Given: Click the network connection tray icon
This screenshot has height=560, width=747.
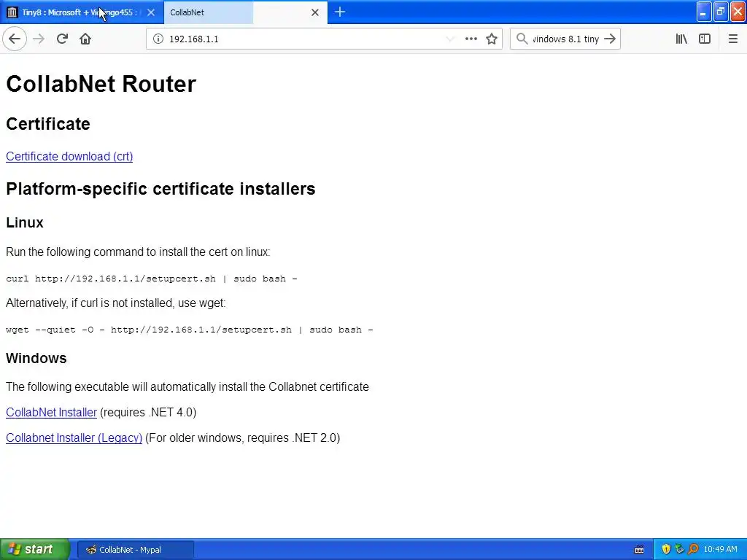Looking at the screenshot, I should coord(679,549).
